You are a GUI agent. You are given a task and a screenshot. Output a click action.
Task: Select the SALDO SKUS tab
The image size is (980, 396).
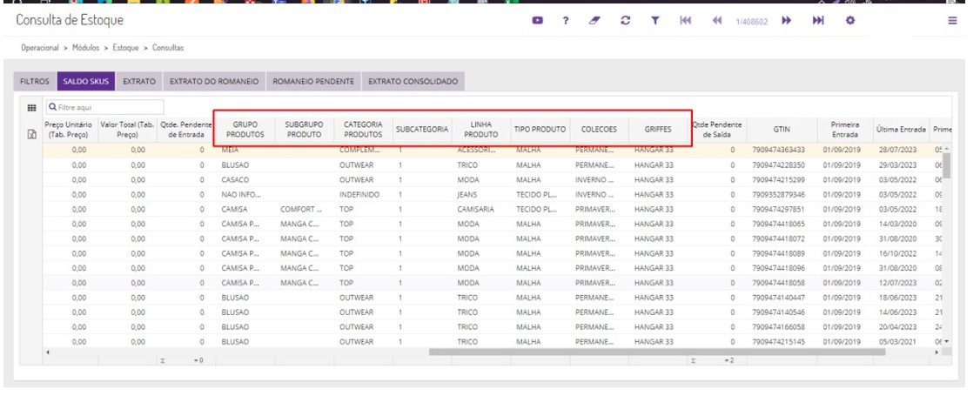85,82
